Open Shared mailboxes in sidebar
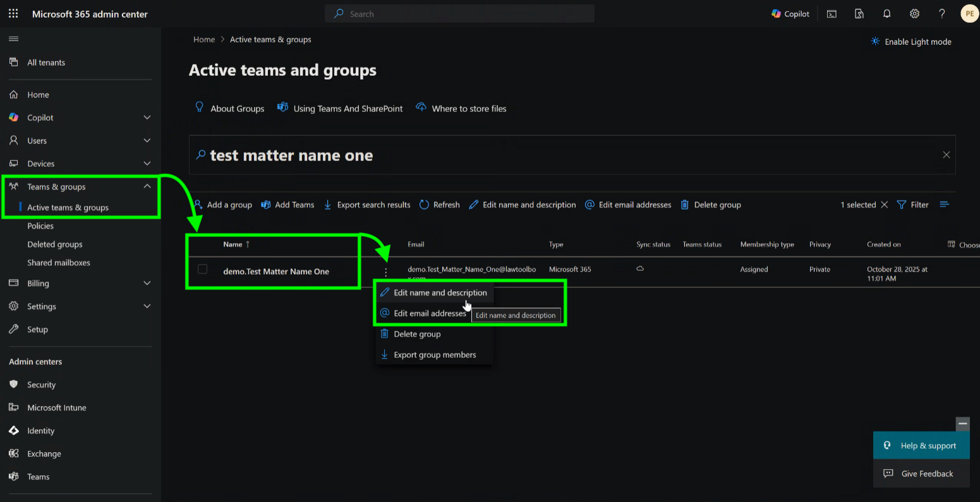The image size is (980, 502). tap(59, 263)
